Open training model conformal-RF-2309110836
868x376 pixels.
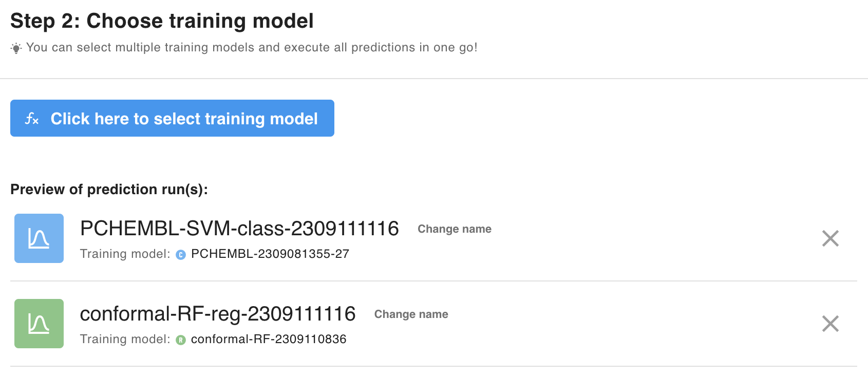tap(269, 339)
